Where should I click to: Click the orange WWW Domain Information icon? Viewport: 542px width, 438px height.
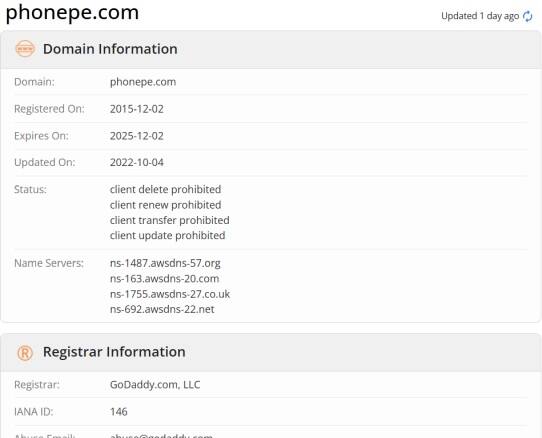click(x=25, y=49)
